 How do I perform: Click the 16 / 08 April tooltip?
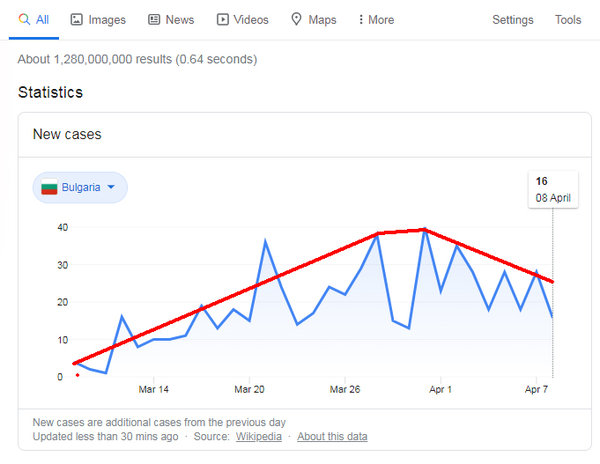553,189
